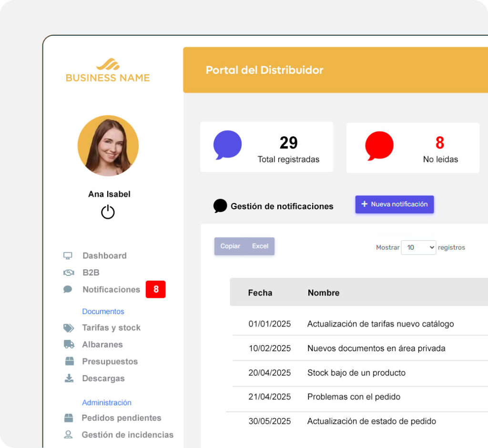Click the date 01/01/2025
This screenshot has height=448, width=488.
click(x=270, y=324)
